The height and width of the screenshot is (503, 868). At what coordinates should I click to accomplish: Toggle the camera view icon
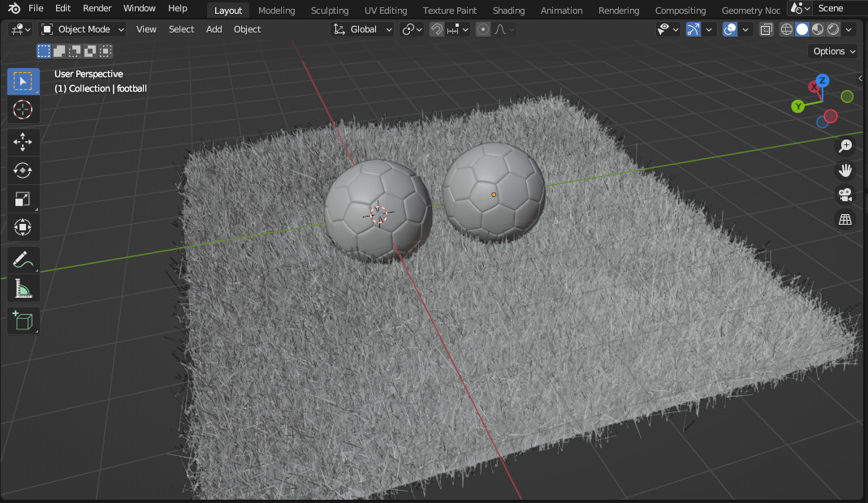pyautogui.click(x=845, y=195)
